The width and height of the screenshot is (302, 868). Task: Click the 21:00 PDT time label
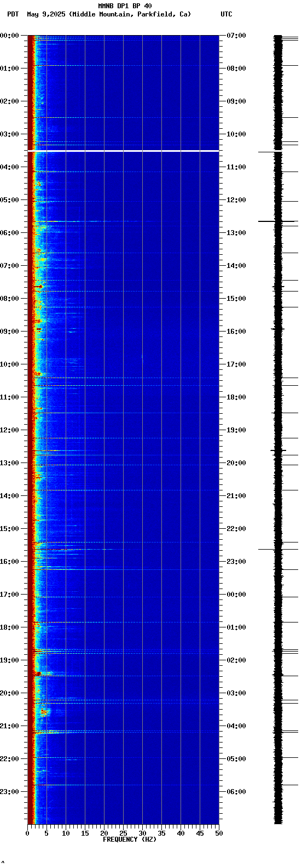click(x=9, y=726)
